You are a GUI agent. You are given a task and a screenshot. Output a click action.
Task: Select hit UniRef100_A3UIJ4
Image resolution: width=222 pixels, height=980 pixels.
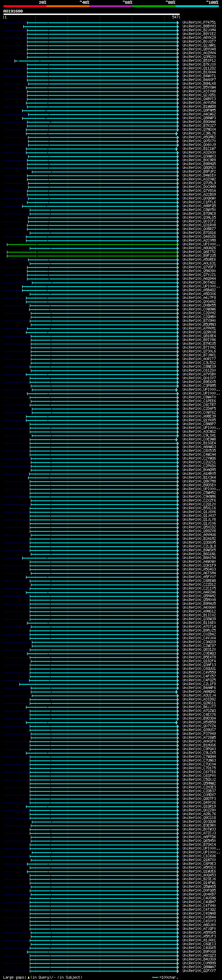tap(199, 695)
